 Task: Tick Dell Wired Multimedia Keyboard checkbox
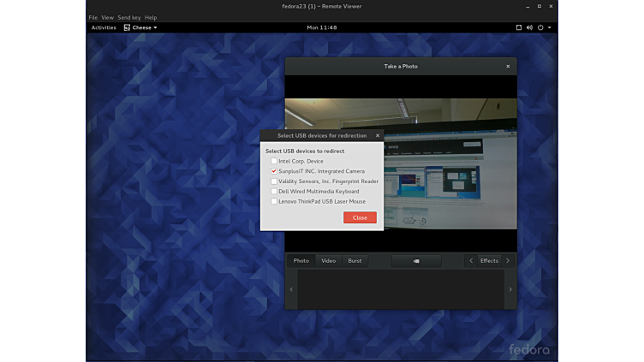tap(274, 192)
